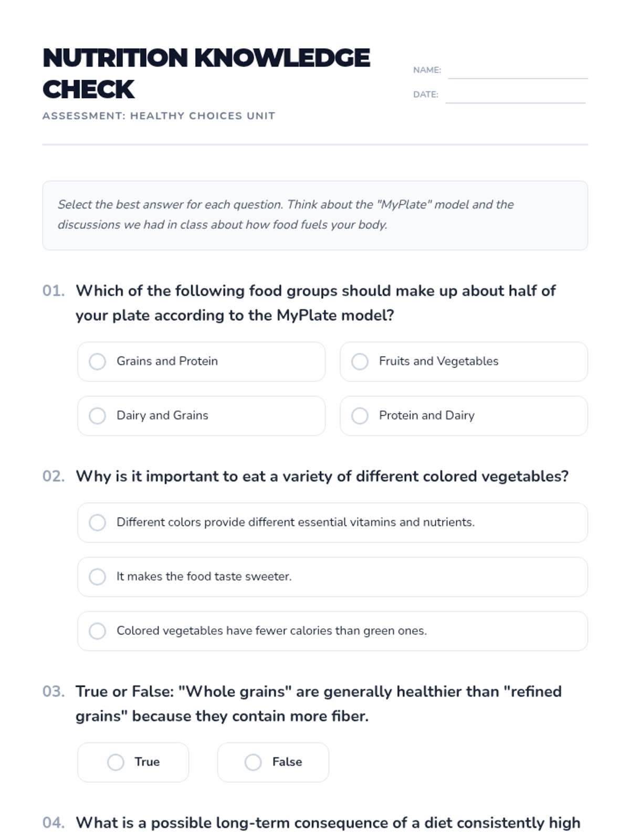The height and width of the screenshot is (840, 630).
Task: Click the NAME: label
Action: coord(427,70)
